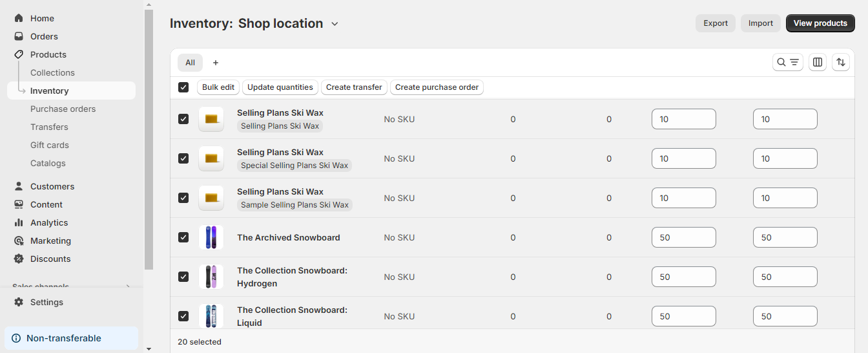Click the Analytics bar chart icon
Screen dimensions: 868x353
(19, 222)
